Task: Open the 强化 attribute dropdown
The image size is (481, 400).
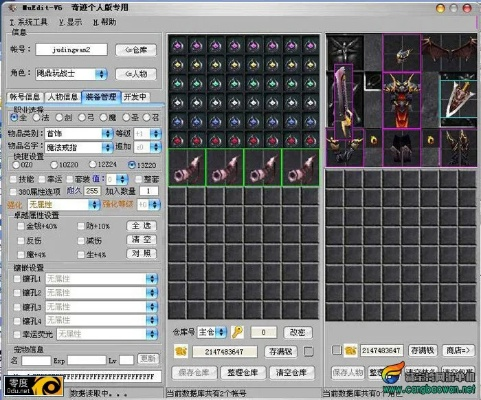Action: tap(94, 204)
